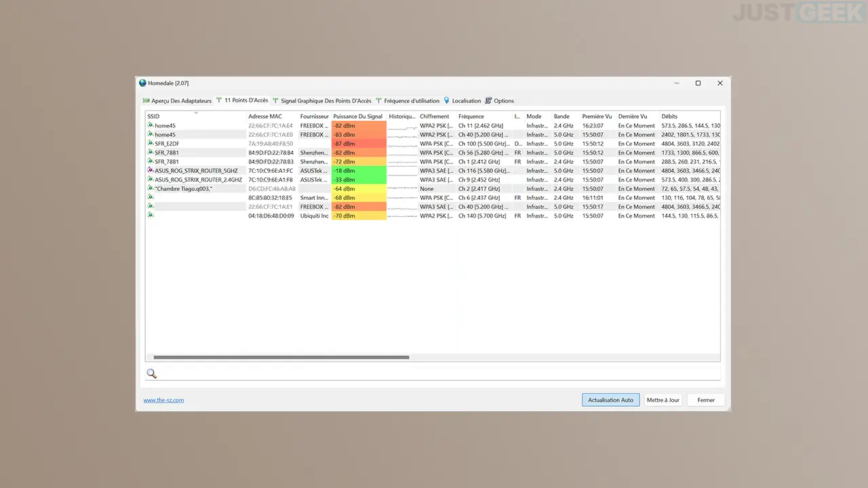Click the 16:11:01 first seen cell

(593, 198)
